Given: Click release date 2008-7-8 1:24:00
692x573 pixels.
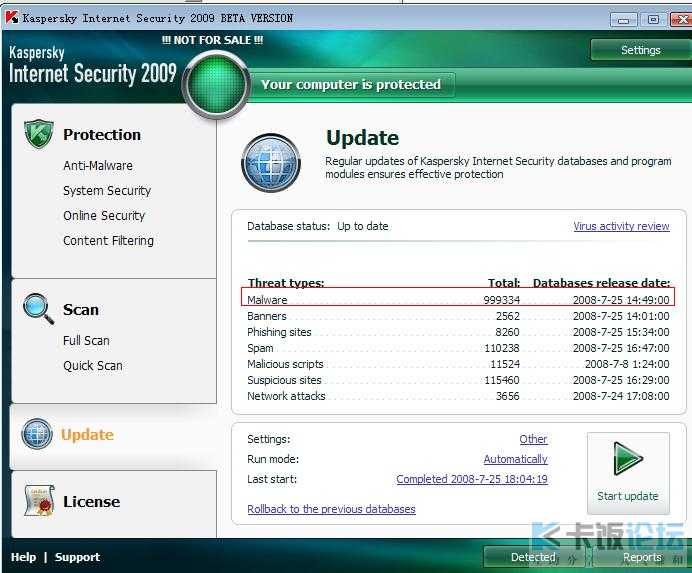Looking at the screenshot, I should pyautogui.click(x=627, y=364).
